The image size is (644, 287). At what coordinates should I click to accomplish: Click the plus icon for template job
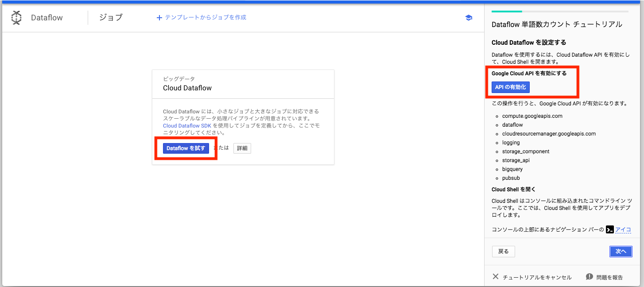(x=159, y=18)
